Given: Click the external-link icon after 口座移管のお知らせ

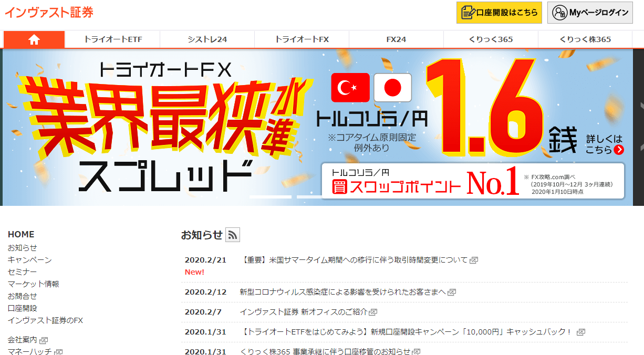Looking at the screenshot, I should tap(417, 352).
